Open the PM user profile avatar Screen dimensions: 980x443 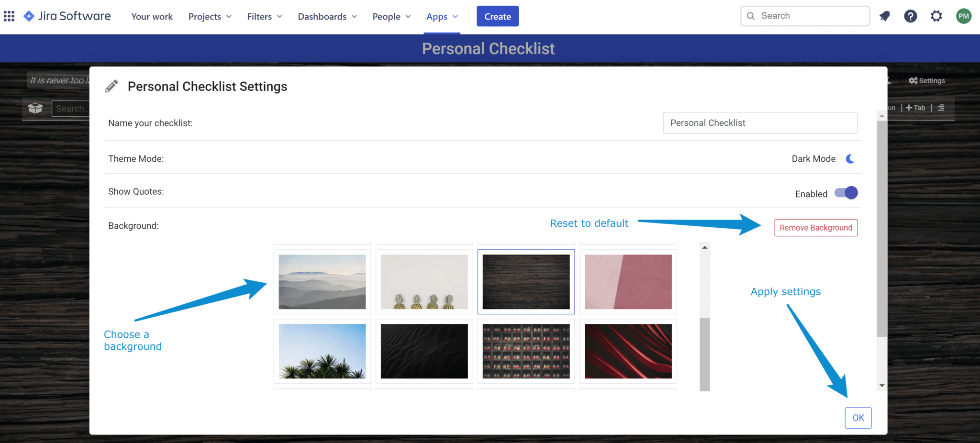963,16
